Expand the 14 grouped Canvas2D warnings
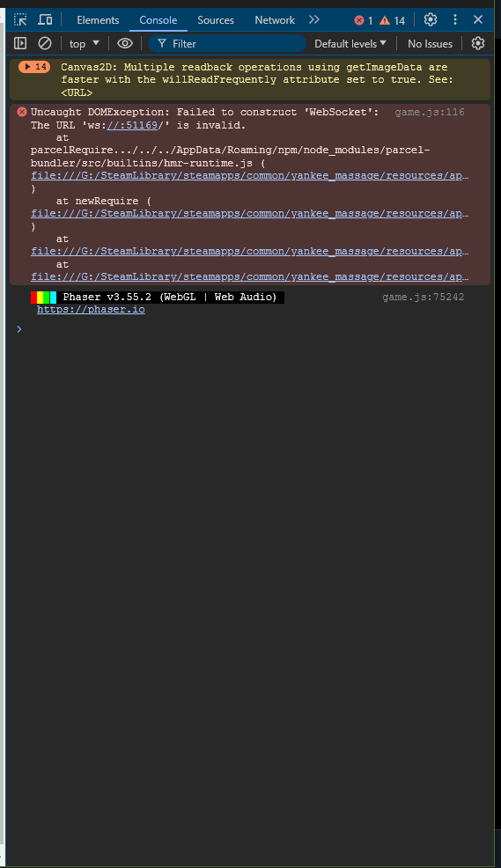This screenshot has width=501, height=868. pos(34,67)
